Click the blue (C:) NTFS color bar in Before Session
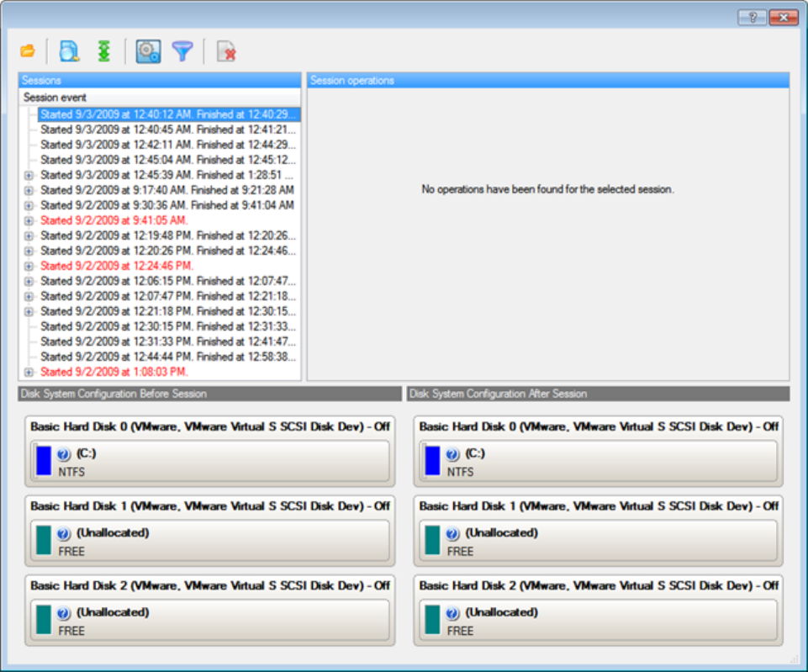 (x=44, y=461)
